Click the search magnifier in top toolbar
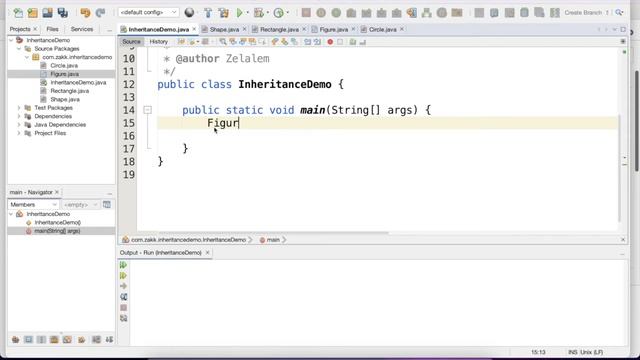The image size is (640, 360). pyautogui.click(x=619, y=13)
